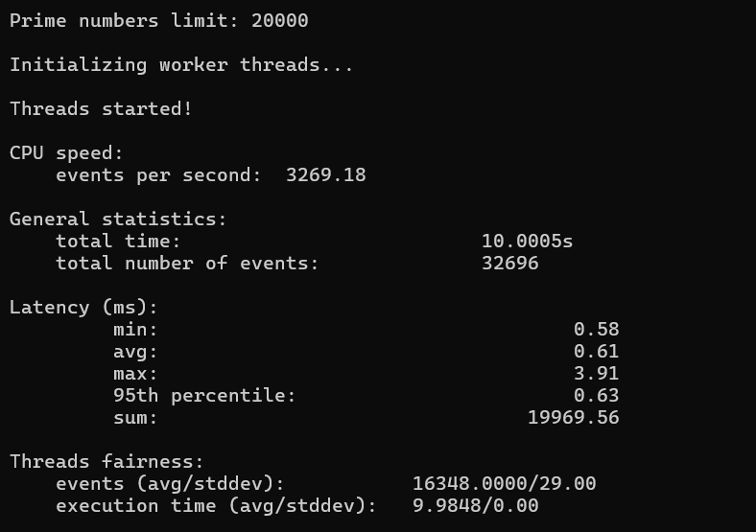The height and width of the screenshot is (532, 756).
Task: Click the "General statistics:" heading
Action: (118, 219)
